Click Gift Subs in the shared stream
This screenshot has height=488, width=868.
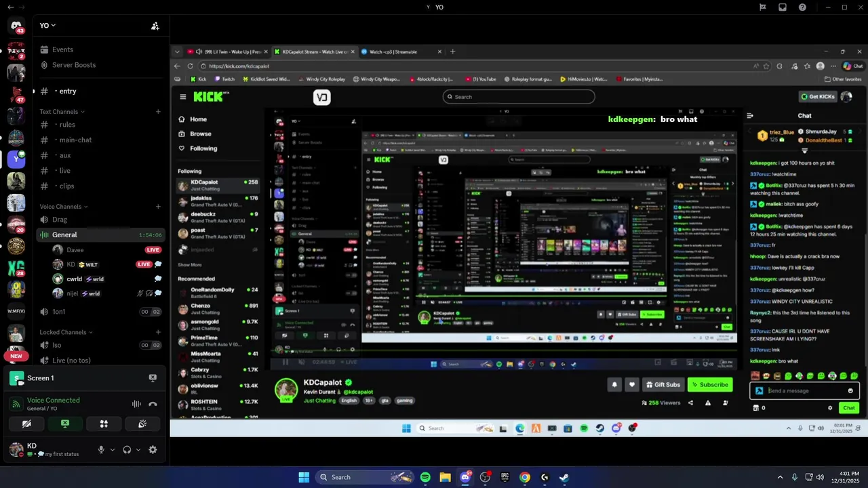663,384
